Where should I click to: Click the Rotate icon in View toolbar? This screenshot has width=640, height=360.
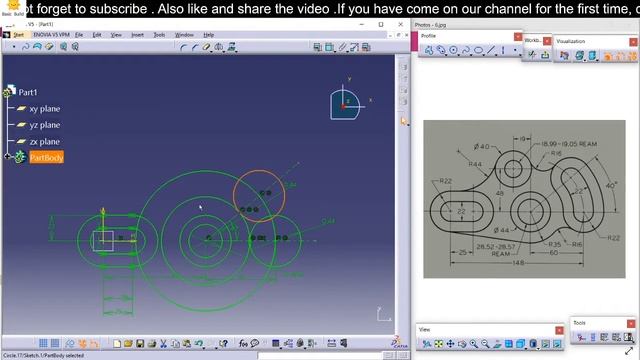(x=462, y=344)
